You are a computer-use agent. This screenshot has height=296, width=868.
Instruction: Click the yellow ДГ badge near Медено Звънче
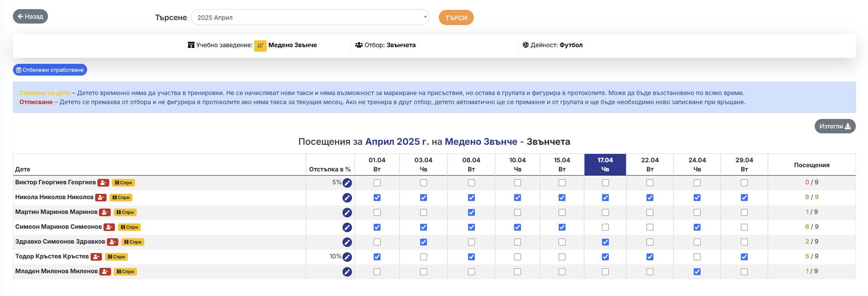tap(260, 46)
